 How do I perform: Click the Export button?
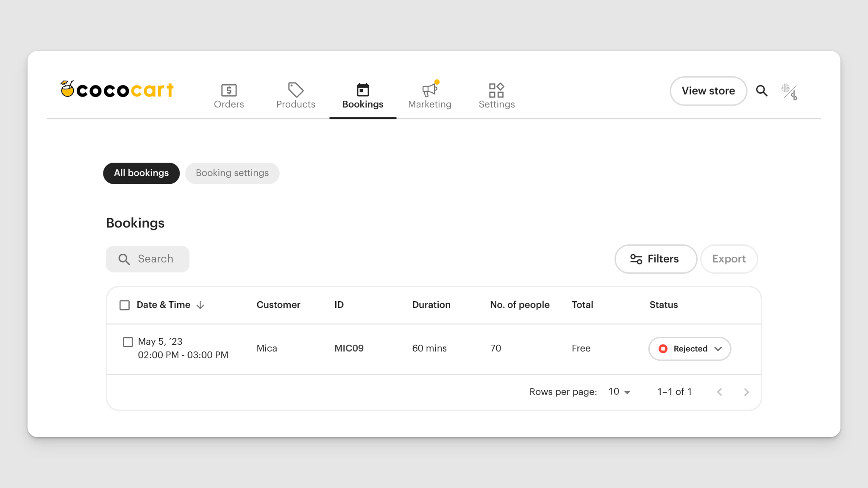(x=729, y=259)
